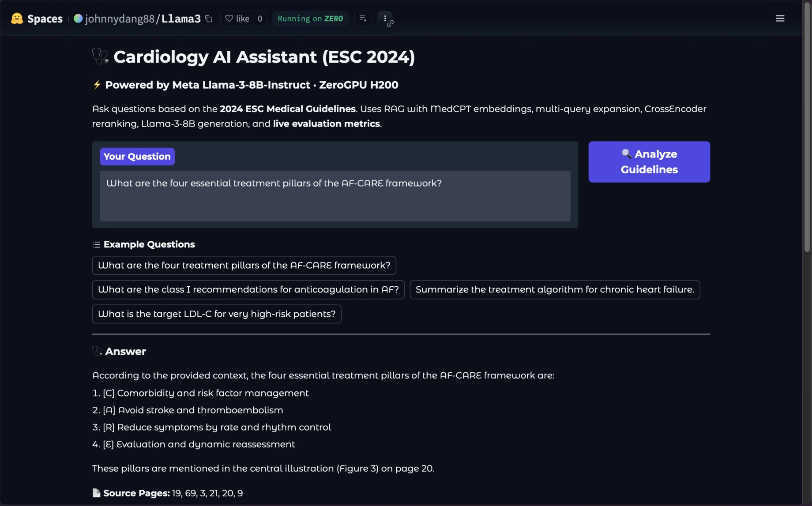Select example: treatment algorithm for chronic heart failure

click(x=555, y=289)
